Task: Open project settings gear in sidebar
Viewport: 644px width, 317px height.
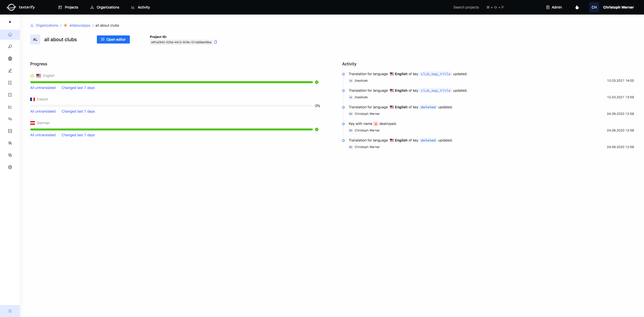Action: click(x=10, y=167)
